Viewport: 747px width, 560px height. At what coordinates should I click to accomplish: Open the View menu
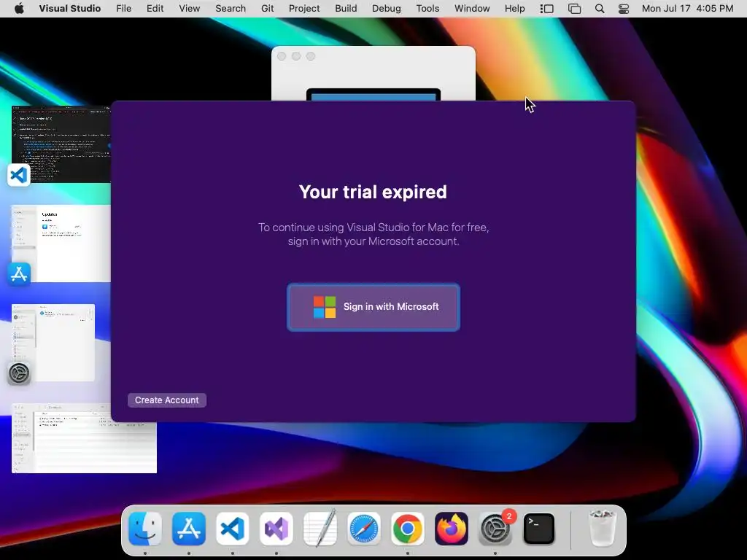coord(190,9)
